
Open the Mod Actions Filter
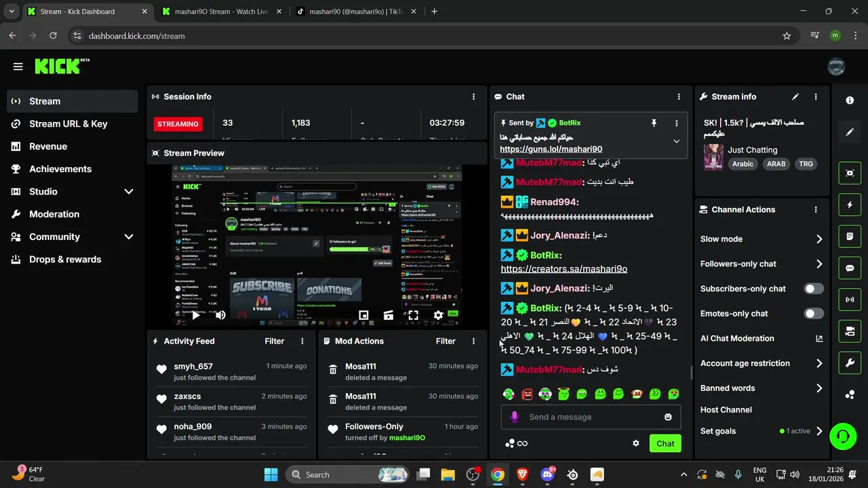pos(446,341)
